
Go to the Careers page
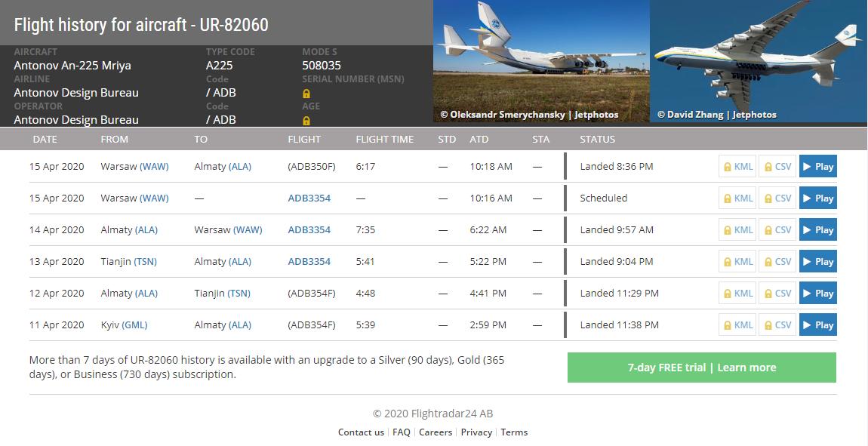(436, 432)
